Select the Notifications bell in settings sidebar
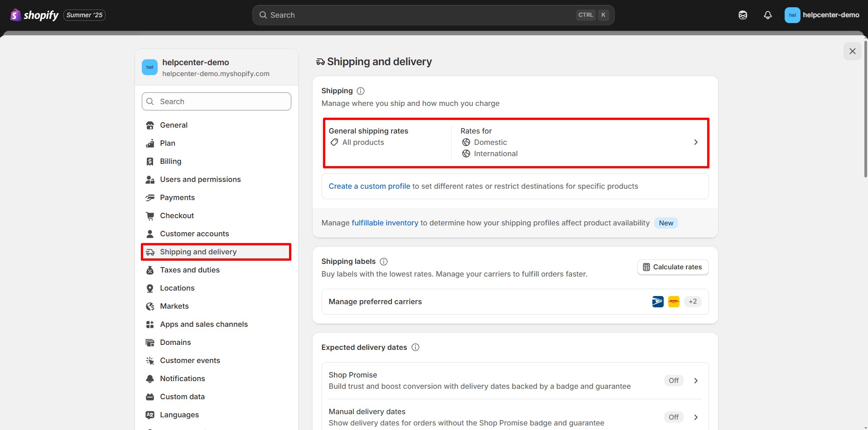 (150, 378)
